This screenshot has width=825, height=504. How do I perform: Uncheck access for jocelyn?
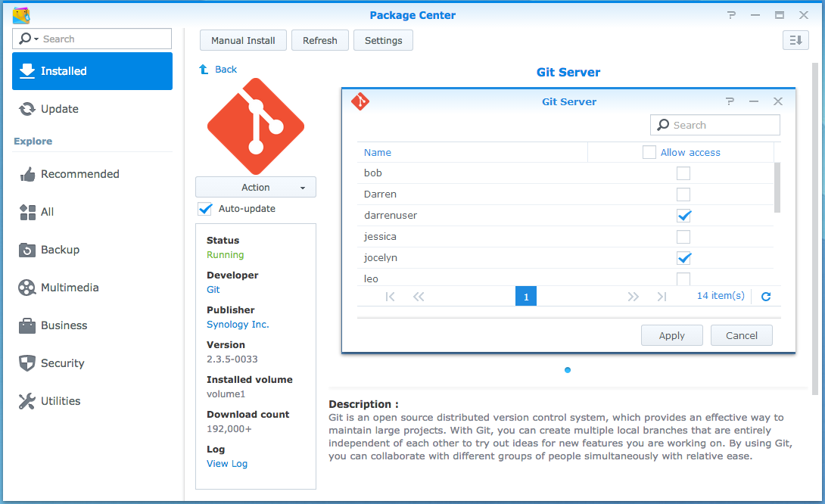tap(683, 258)
